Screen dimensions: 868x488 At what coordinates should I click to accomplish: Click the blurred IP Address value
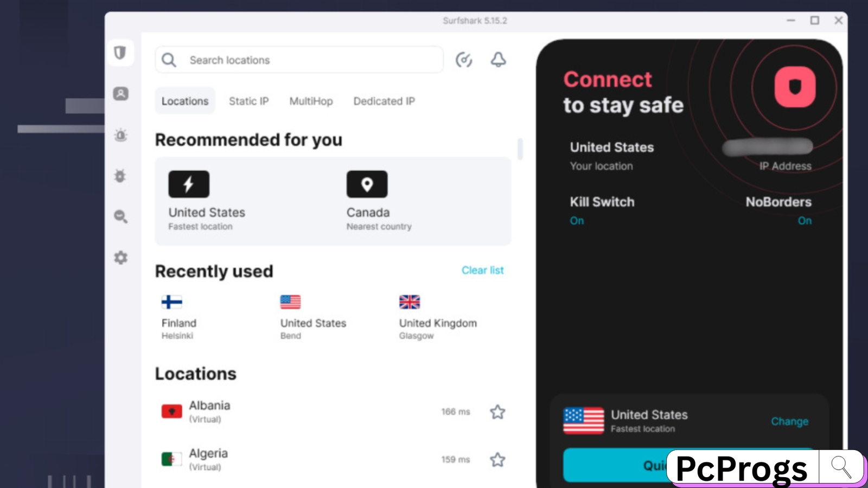tap(768, 147)
